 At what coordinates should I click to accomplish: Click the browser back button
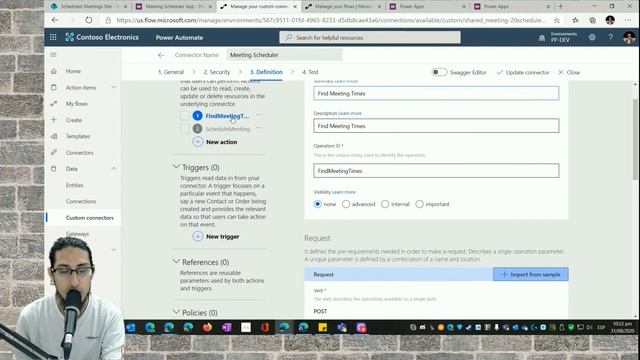pos(55,20)
